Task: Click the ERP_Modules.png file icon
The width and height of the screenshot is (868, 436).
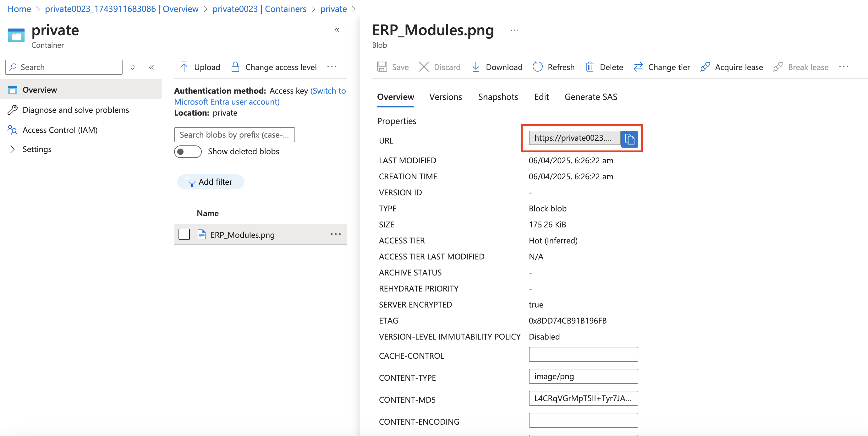Action: click(x=201, y=234)
